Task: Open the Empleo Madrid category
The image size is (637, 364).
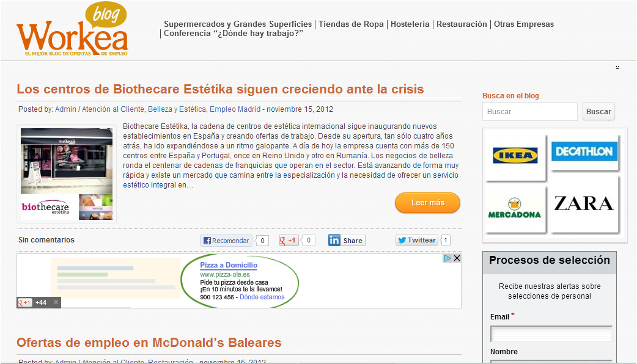Action: pyautogui.click(x=235, y=109)
